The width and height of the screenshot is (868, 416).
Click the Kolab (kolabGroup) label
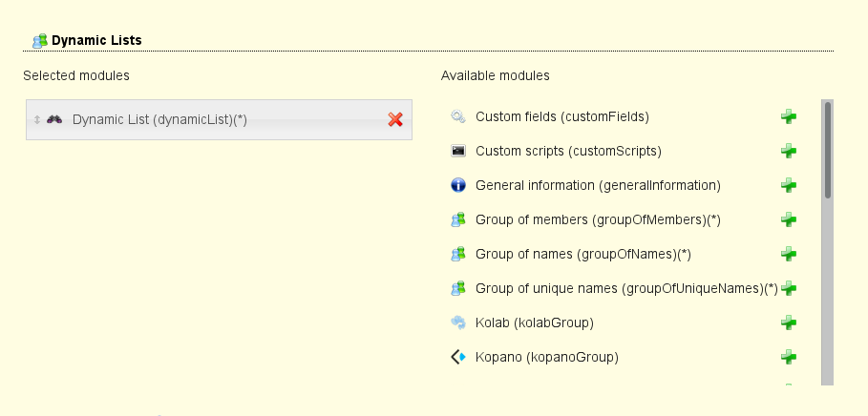(x=534, y=322)
